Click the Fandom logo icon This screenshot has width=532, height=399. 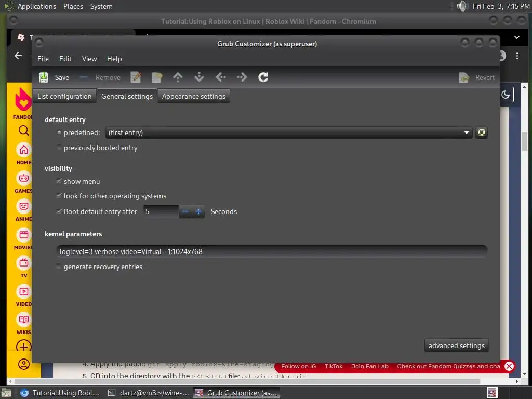pyautogui.click(x=23, y=99)
